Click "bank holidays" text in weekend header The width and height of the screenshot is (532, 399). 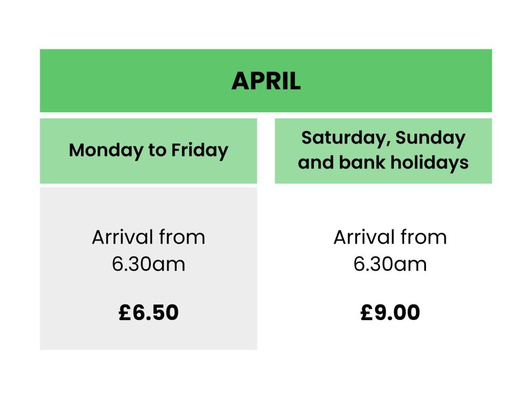point(404,163)
